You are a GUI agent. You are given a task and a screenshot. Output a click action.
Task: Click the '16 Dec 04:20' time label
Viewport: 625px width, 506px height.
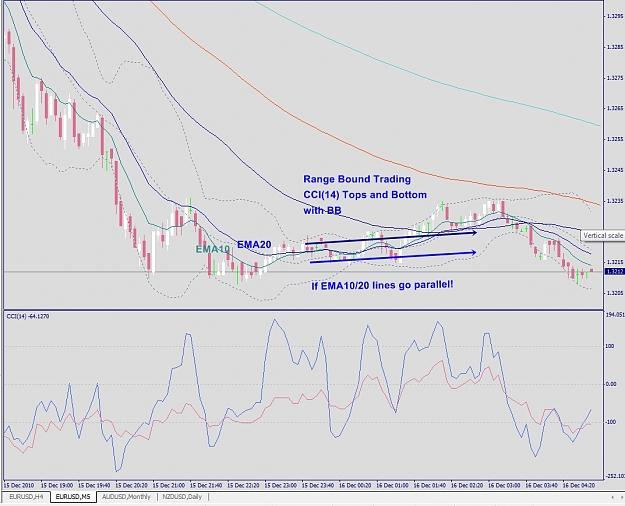579,486
